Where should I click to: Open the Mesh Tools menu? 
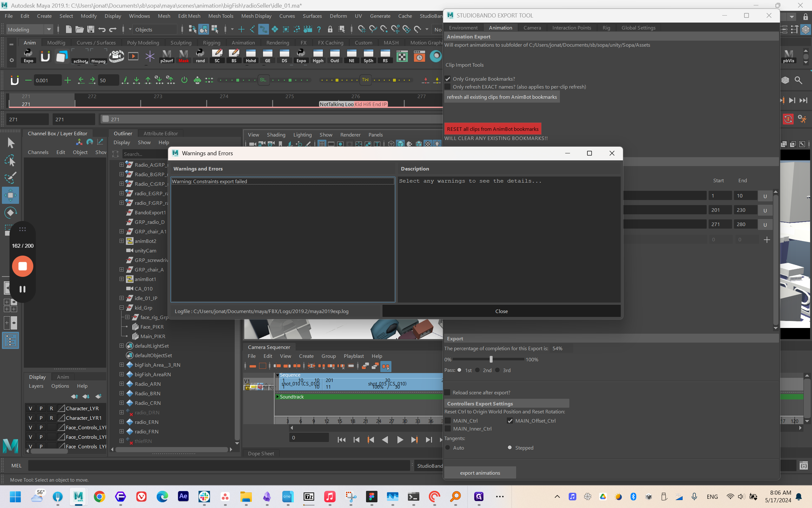click(220, 16)
